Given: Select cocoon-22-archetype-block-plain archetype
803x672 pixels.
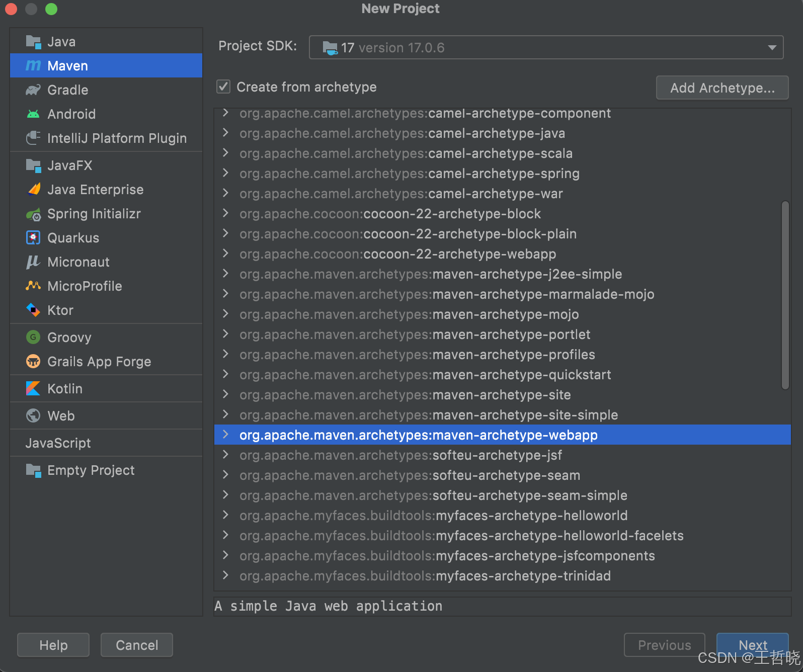Looking at the screenshot, I should click(503, 234).
